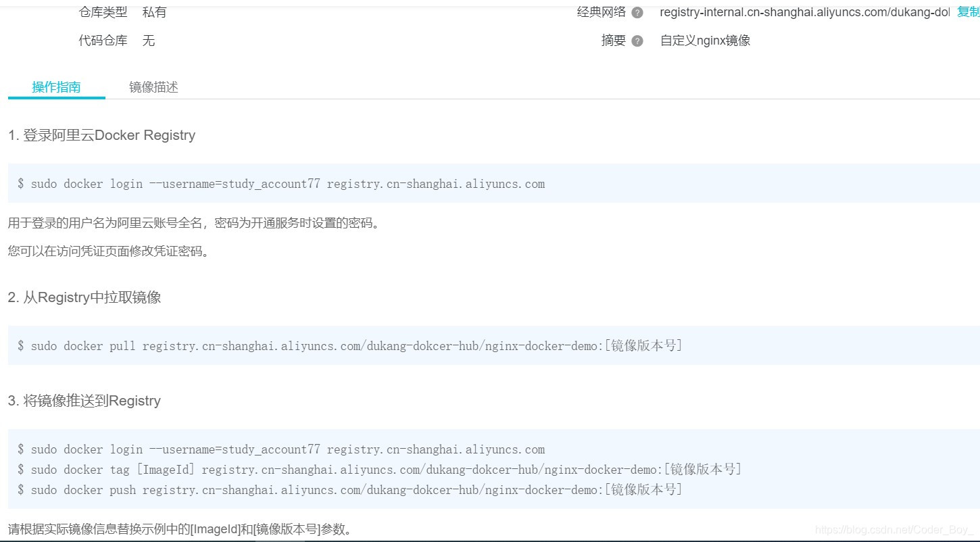Screen dimensions: 980x542
Task: Switch to the 镜像描述 tab
Action: [153, 87]
